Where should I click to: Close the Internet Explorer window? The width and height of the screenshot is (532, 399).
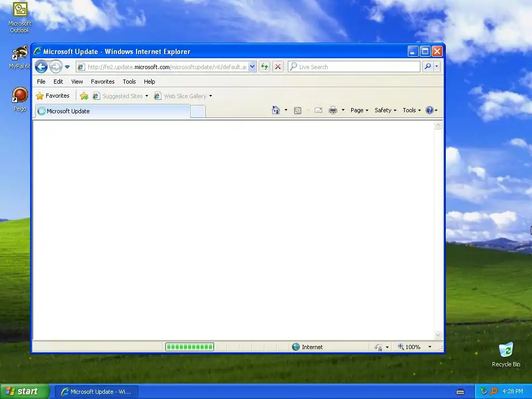pos(437,51)
